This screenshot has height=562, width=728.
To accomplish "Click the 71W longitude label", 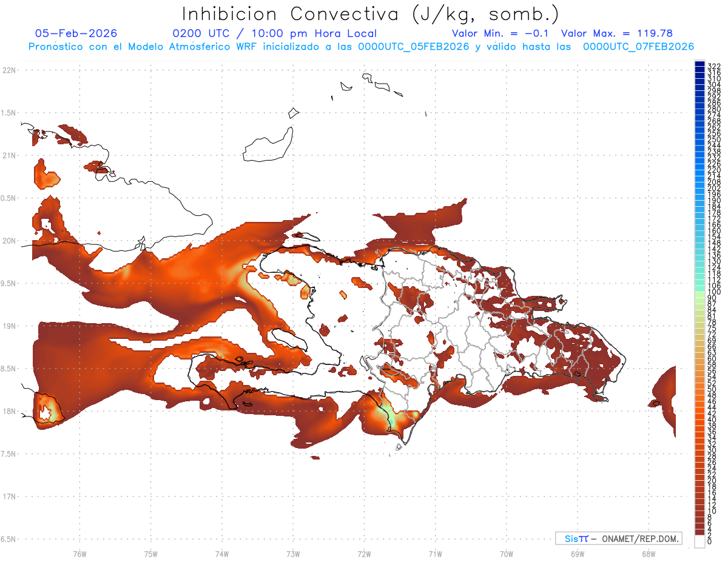I will pos(435,554).
